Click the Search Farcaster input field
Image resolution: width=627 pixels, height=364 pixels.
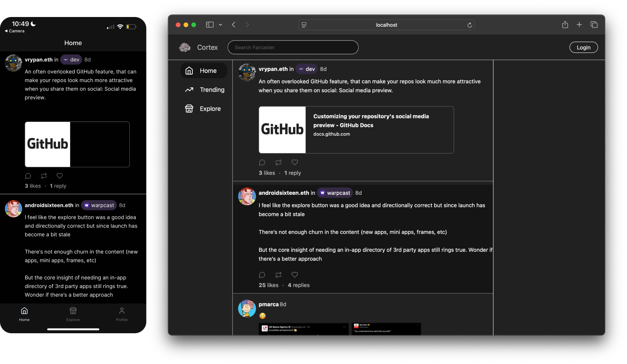[x=293, y=47]
